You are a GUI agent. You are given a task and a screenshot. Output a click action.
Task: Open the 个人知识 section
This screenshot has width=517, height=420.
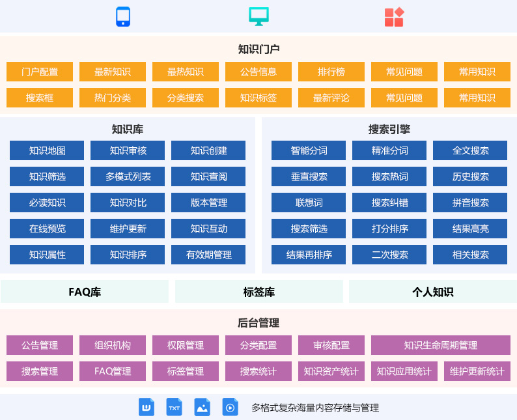[432, 292]
